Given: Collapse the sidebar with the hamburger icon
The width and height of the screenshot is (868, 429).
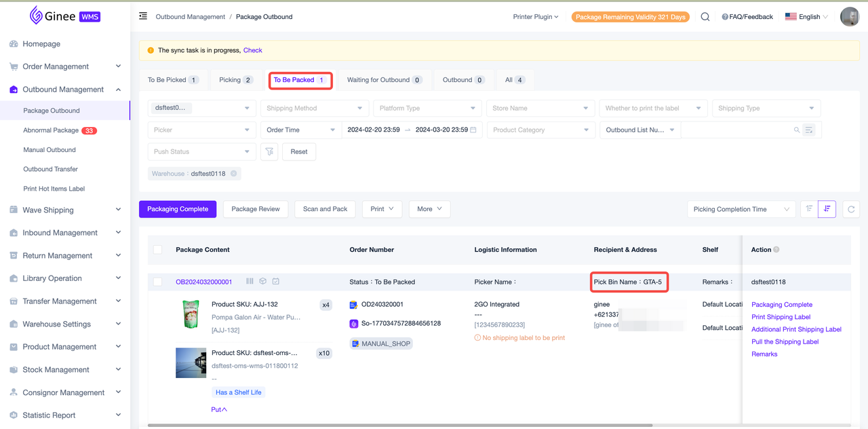Looking at the screenshot, I should pyautogui.click(x=143, y=16).
